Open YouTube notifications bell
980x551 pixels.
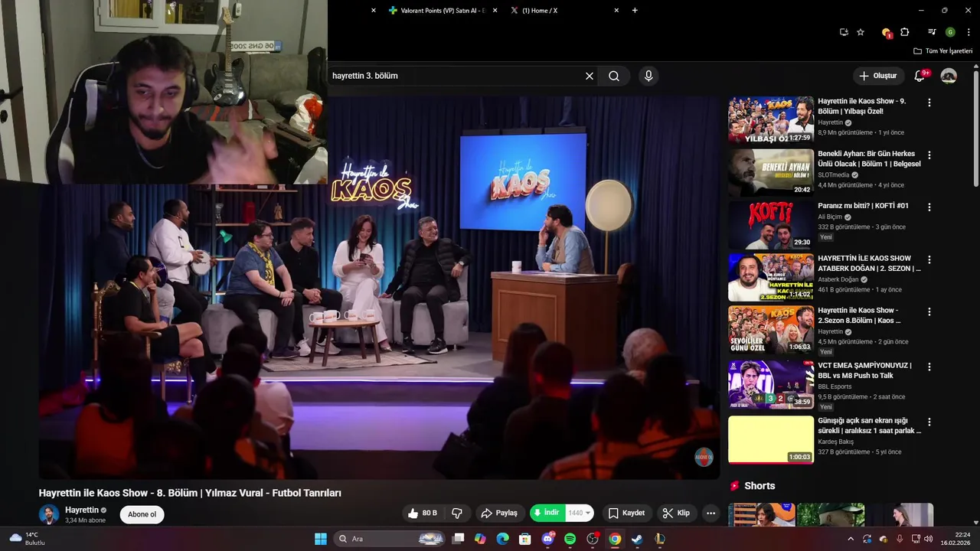point(920,76)
